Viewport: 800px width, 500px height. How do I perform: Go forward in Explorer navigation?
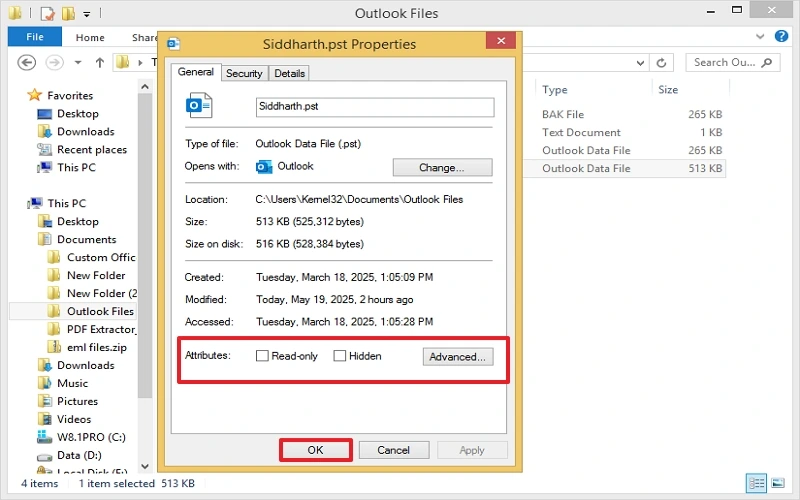click(55, 62)
